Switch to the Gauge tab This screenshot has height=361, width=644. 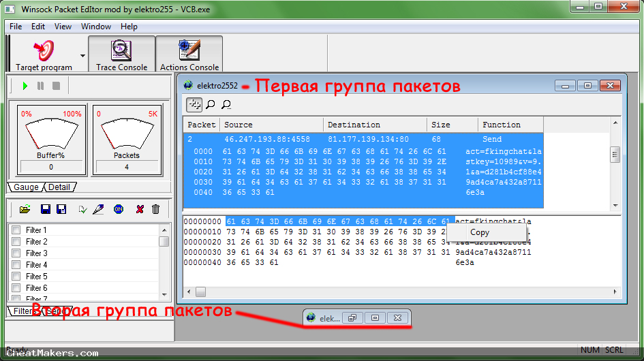click(26, 187)
